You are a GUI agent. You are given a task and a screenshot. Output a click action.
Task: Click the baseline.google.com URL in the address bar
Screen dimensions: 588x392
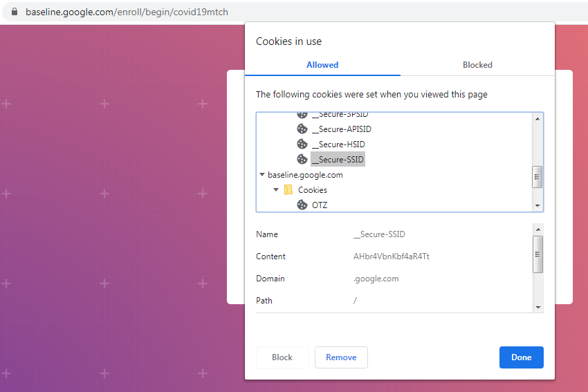(127, 12)
